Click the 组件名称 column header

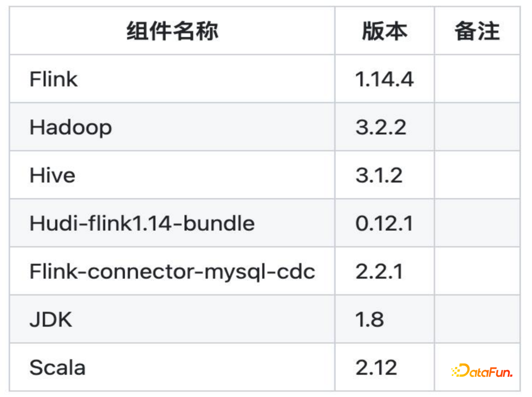172,32
